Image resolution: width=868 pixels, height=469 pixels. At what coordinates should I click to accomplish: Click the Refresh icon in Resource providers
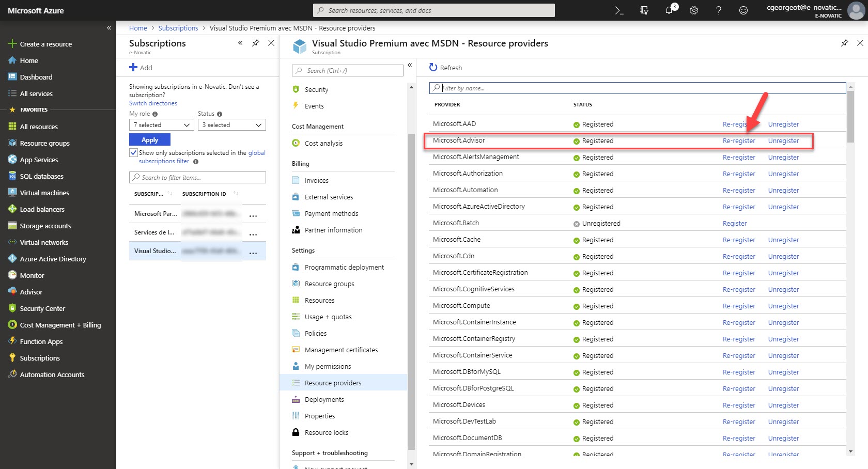pos(433,68)
